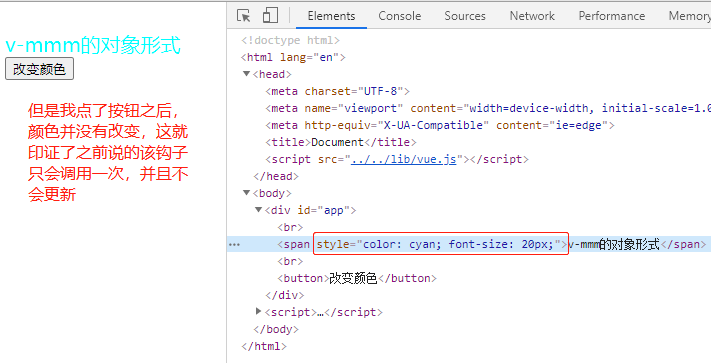Select the meta name="viewport" row
Screen dimensions: 711x363
coord(487,108)
